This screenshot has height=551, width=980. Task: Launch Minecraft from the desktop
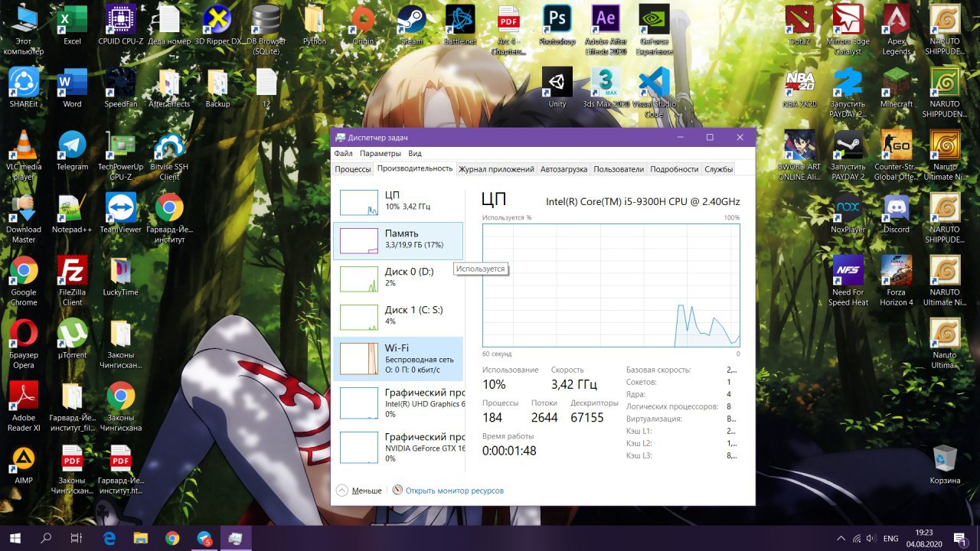click(897, 86)
